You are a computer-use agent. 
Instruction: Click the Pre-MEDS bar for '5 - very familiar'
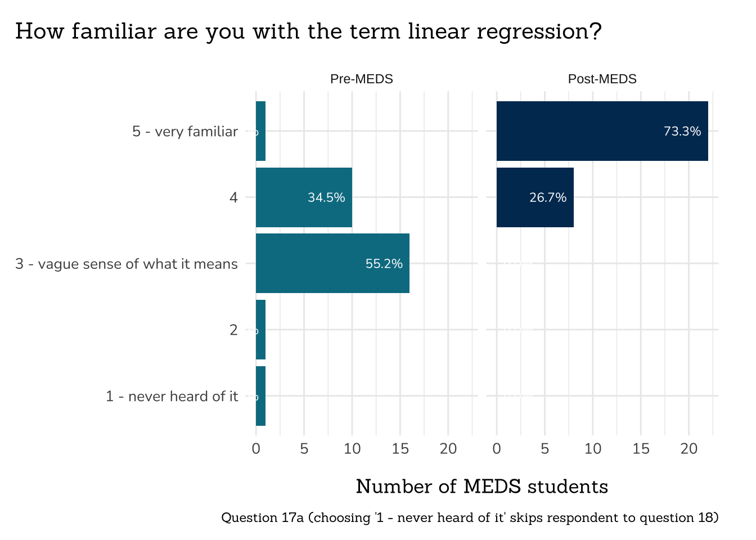coord(260,131)
